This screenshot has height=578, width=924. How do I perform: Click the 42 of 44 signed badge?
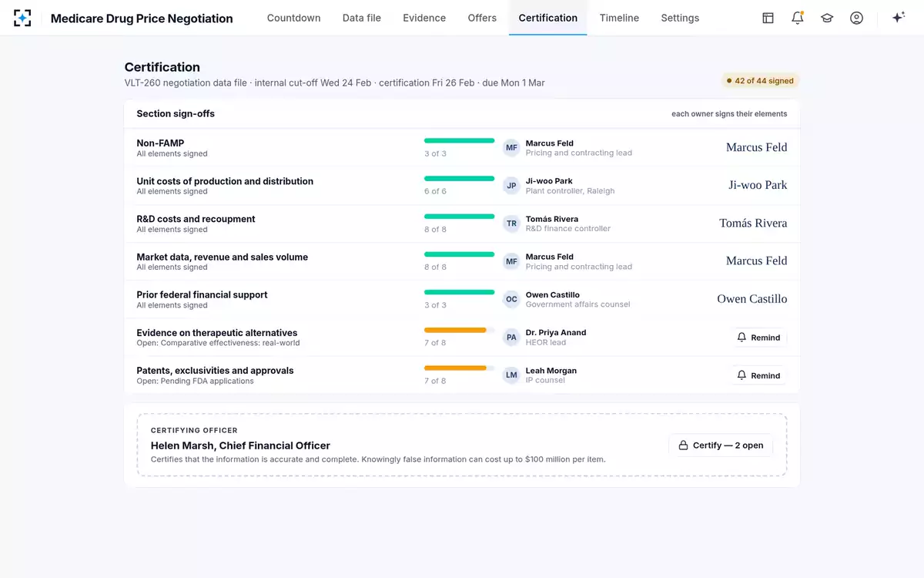tap(760, 81)
